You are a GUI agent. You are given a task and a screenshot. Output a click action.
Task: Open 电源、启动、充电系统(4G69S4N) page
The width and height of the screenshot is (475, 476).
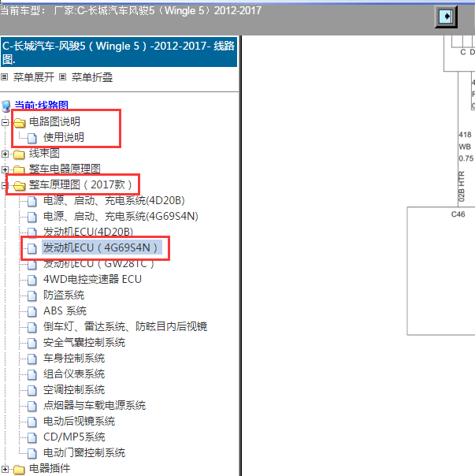click(x=121, y=217)
